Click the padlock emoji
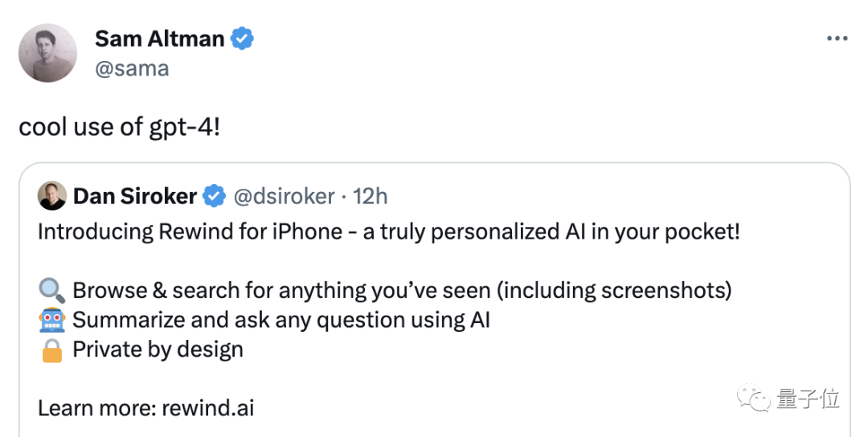The height and width of the screenshot is (437, 868). (51, 350)
